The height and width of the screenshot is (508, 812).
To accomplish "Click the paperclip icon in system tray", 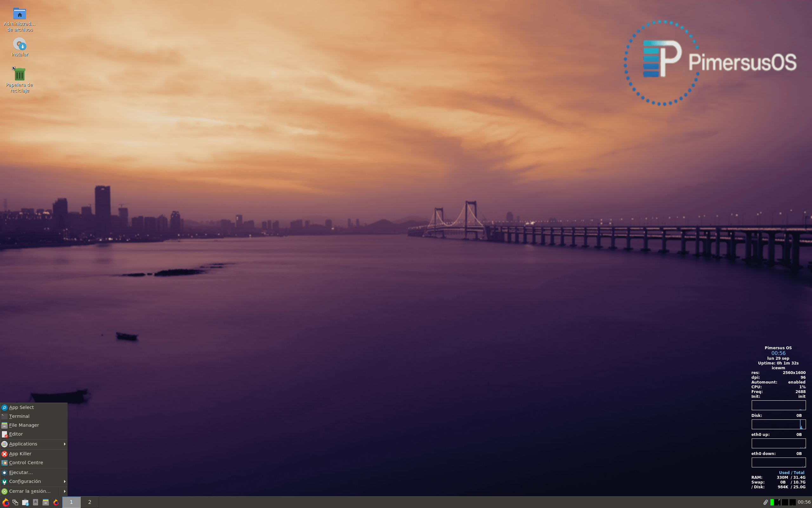I will point(765,502).
